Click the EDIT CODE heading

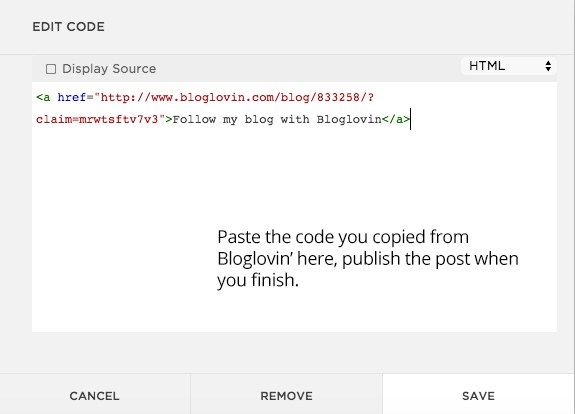[69, 27]
